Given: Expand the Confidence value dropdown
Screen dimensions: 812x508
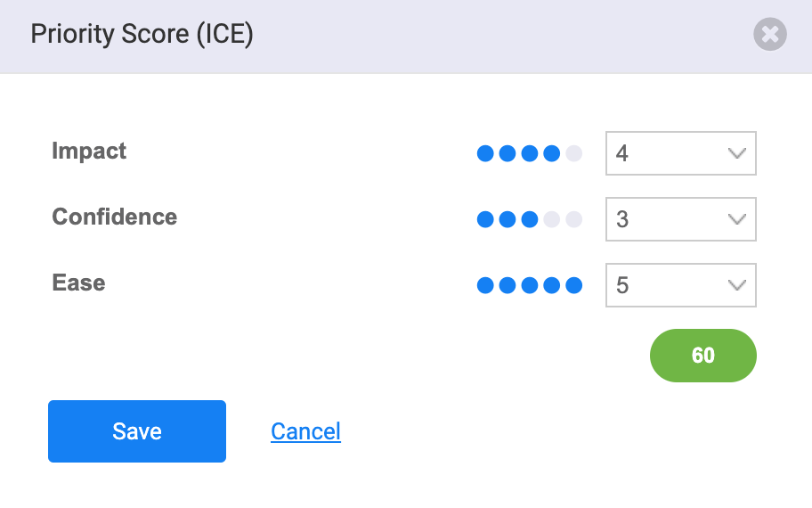Looking at the screenshot, I should click(x=681, y=219).
